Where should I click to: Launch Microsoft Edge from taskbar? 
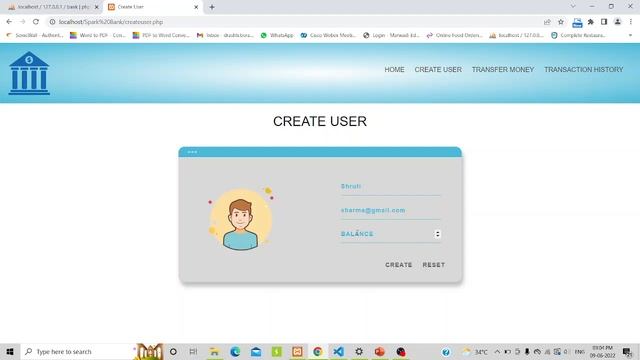235,351
